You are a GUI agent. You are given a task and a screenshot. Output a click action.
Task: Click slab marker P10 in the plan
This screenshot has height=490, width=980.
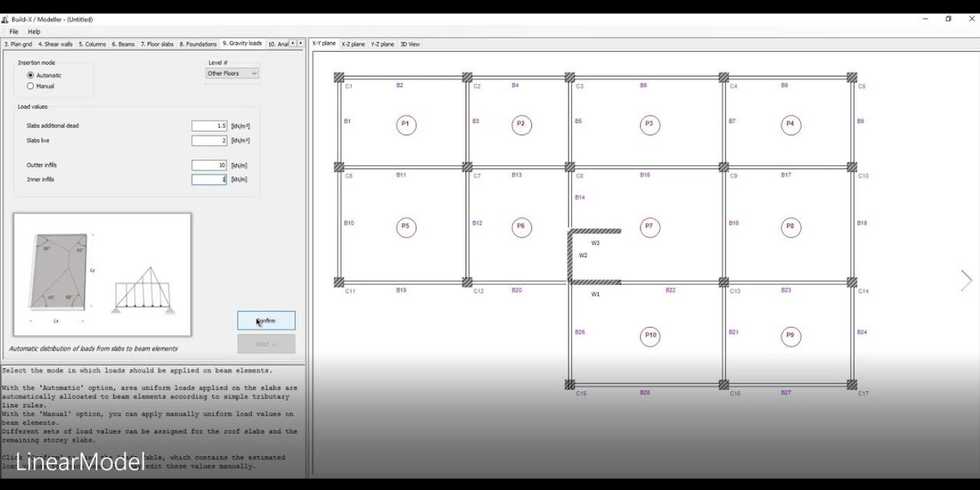tap(650, 336)
